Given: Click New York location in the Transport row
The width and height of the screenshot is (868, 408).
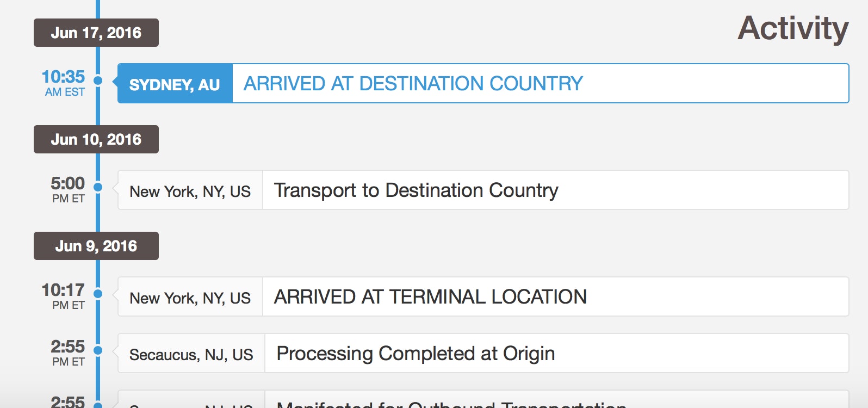Looking at the screenshot, I should (x=190, y=191).
